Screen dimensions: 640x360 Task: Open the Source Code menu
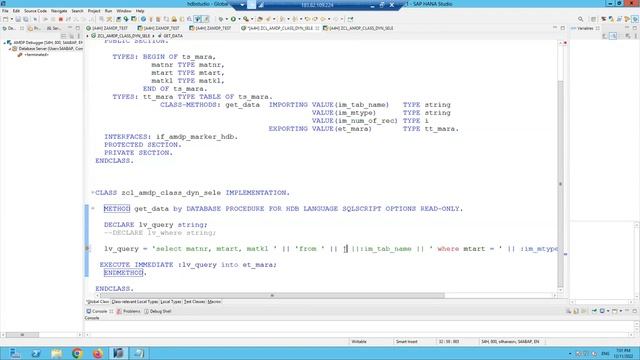pos(35,11)
